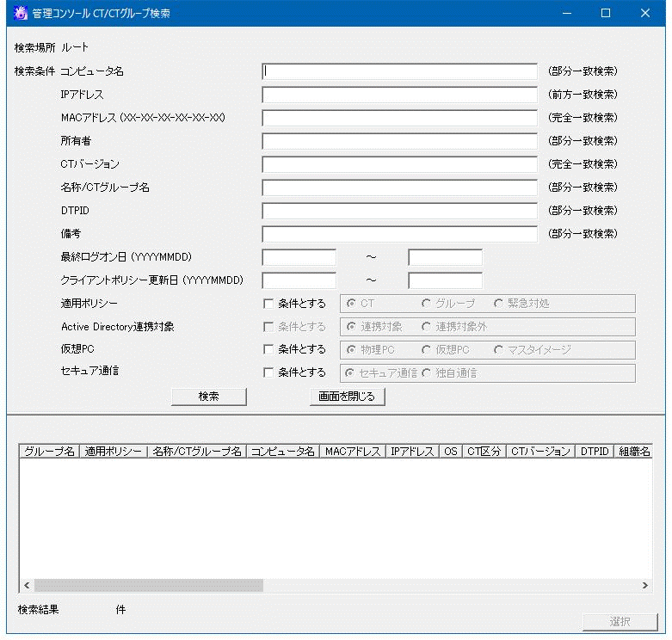Viewport: 672px width, 640px height.
Task: Click the DTPID column header
Action: click(595, 451)
